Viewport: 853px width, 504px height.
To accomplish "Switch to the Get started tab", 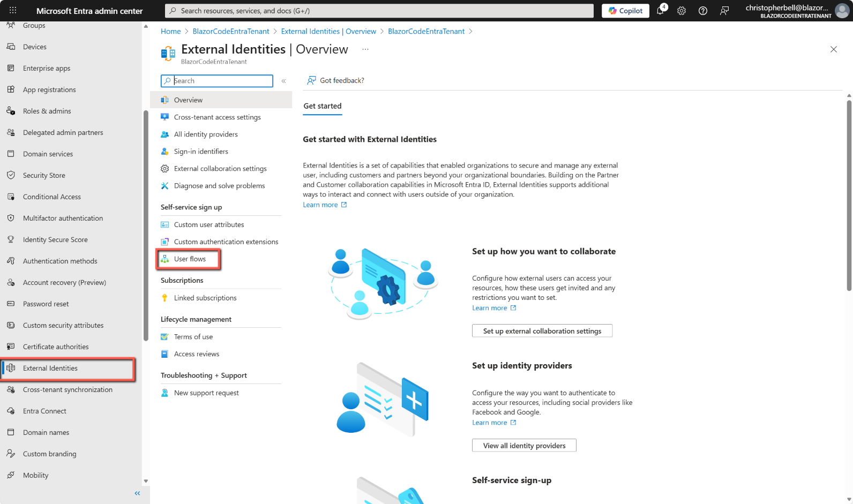I will (x=323, y=106).
